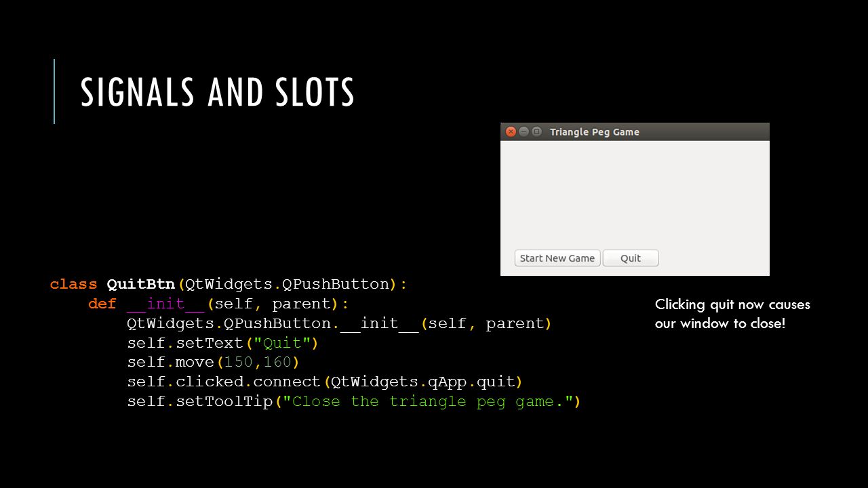Click the 'QtWidgets.QPushButton.__init__' code line

(x=339, y=323)
